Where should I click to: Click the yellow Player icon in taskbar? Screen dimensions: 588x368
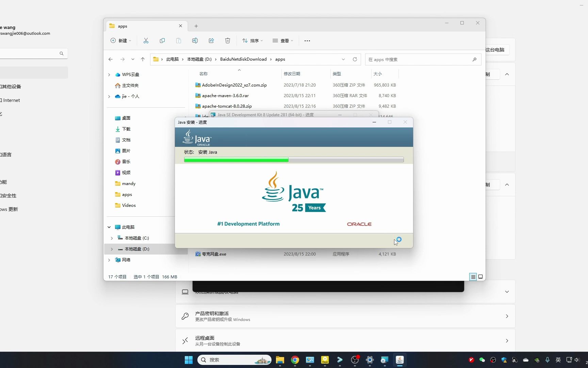325,360
